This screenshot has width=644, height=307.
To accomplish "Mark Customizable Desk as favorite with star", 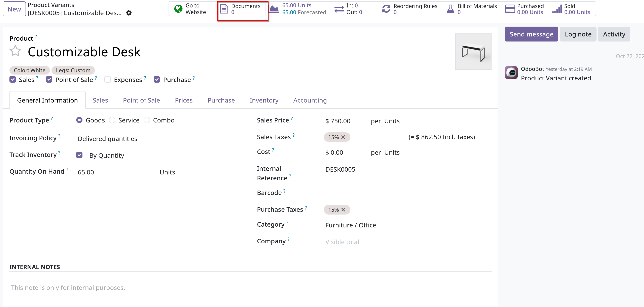I will pos(15,51).
